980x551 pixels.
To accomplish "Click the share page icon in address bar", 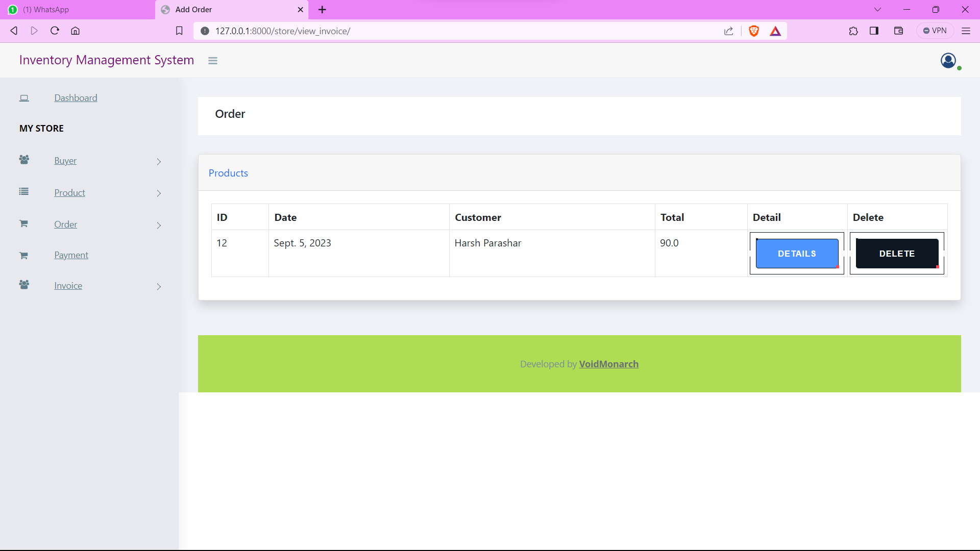I will [x=729, y=31].
